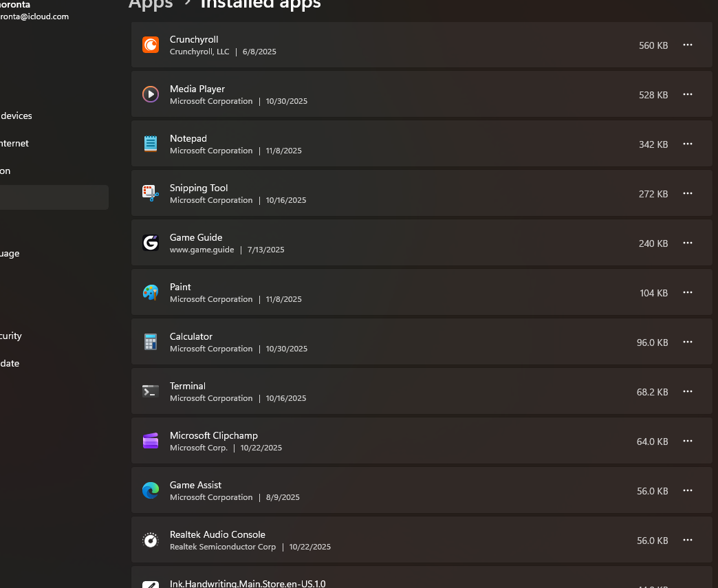Click the Paint palette icon
The height and width of the screenshot is (588, 718).
151,292
